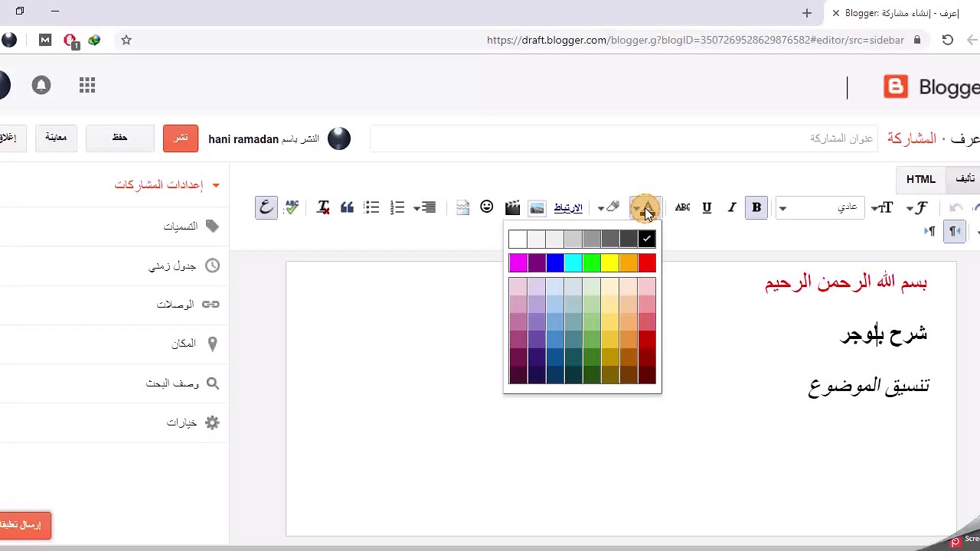This screenshot has width=980, height=551.
Task: Toggle Italic formatting button
Action: tap(732, 207)
